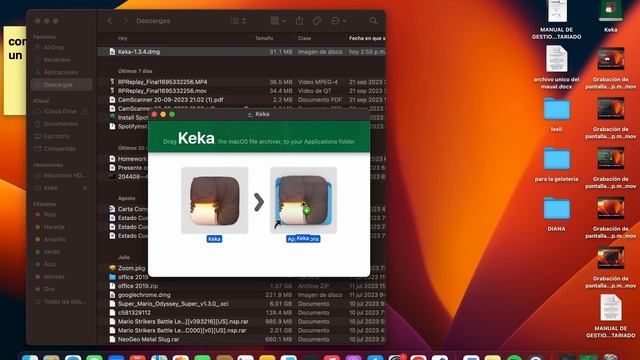Image resolution: width=640 pixels, height=360 pixels.
Task: Minimize the Keka installer window
Action: pos(163,114)
